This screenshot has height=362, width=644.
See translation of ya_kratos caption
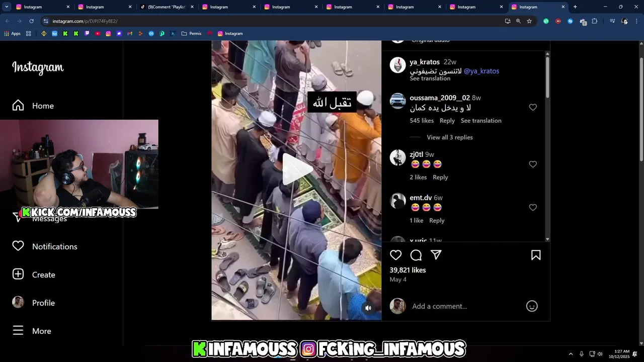[430, 78]
